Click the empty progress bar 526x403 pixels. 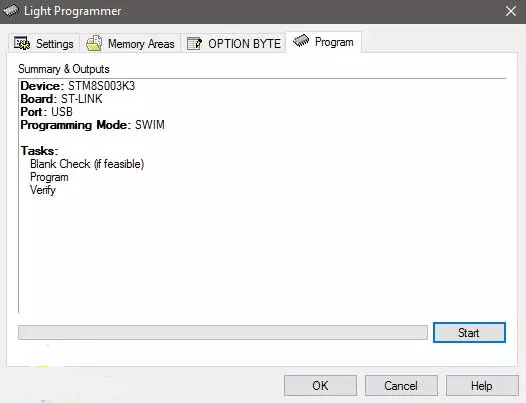223,333
